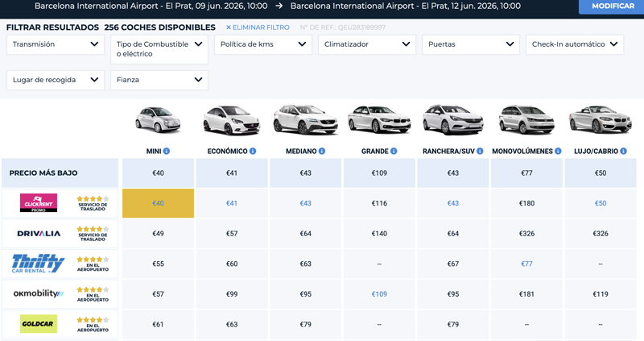
Task: Click the OK Mobility supplier logo
Action: [39, 293]
